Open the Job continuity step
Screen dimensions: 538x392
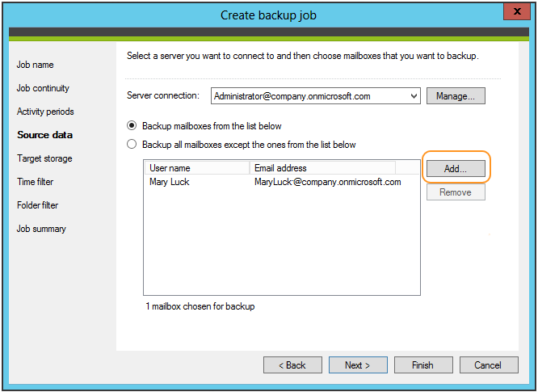click(x=43, y=88)
